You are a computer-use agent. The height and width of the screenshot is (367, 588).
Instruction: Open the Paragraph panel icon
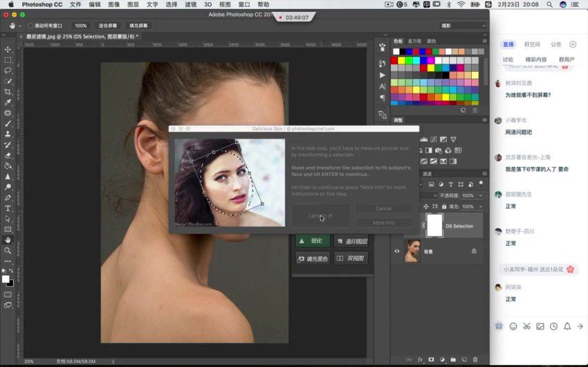pyautogui.click(x=382, y=98)
